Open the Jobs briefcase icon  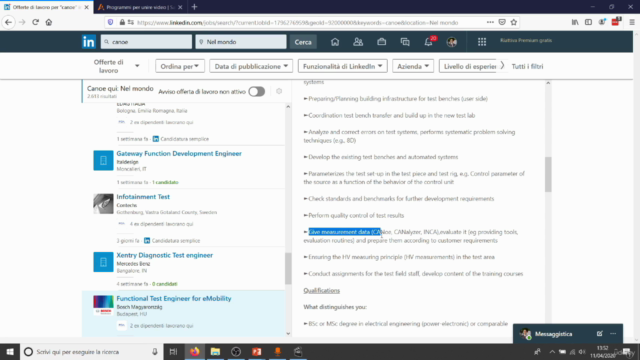point(382,42)
